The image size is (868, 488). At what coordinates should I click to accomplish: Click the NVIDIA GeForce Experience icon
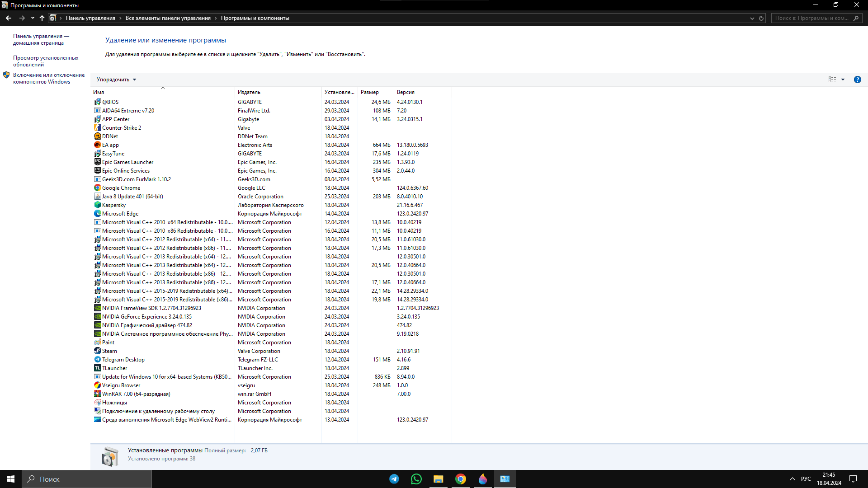97,317
